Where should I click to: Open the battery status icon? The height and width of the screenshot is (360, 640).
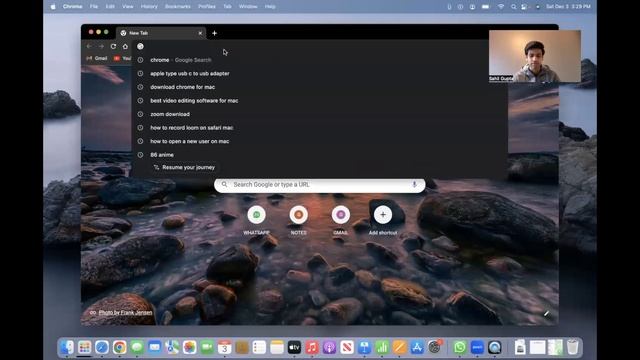point(485,7)
